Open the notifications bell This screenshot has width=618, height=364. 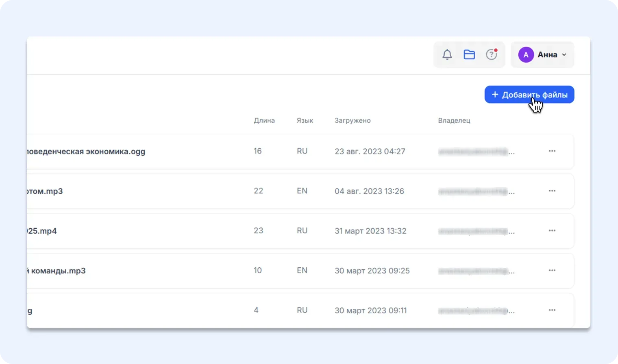pyautogui.click(x=447, y=54)
